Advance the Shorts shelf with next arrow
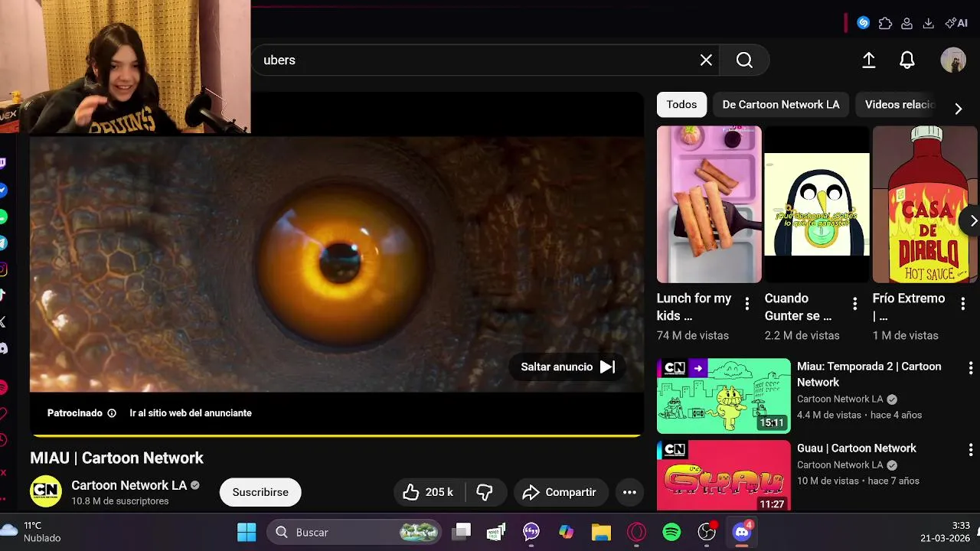This screenshot has width=980, height=551. click(x=972, y=220)
